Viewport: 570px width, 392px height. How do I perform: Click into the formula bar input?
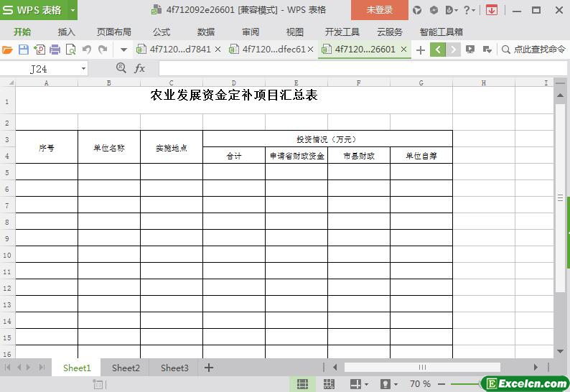coord(363,68)
